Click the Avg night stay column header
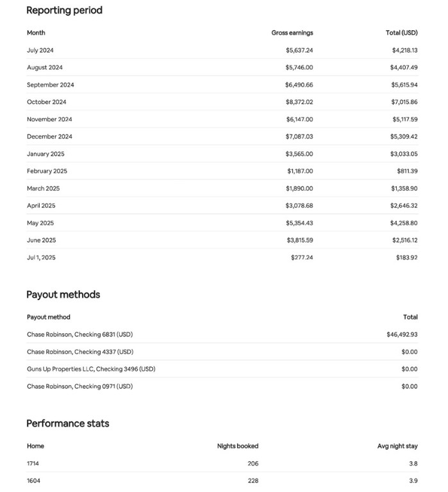Viewport: 448px width, 492px height. (x=397, y=446)
